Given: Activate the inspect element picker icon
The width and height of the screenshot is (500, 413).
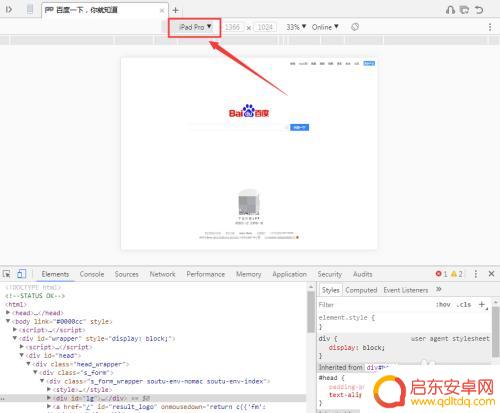Looking at the screenshot, I should 7,274.
